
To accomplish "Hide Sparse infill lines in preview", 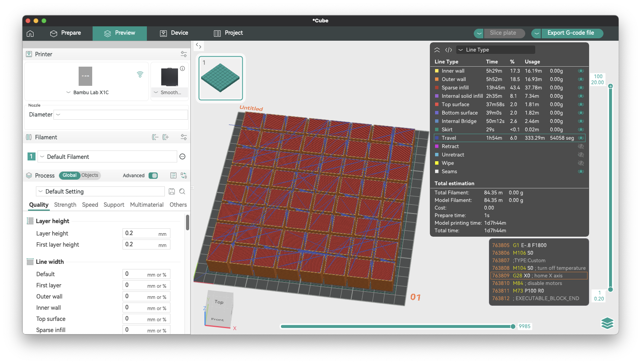I will point(581,88).
